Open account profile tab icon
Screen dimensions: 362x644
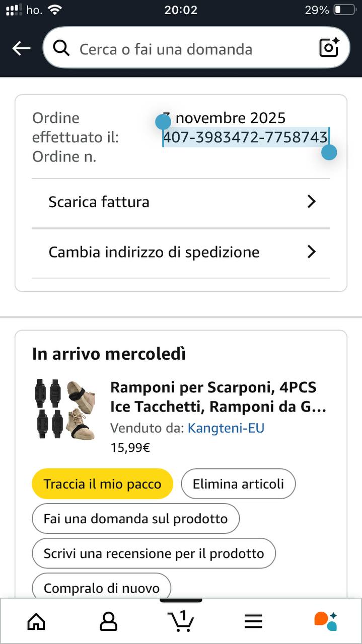click(x=108, y=621)
